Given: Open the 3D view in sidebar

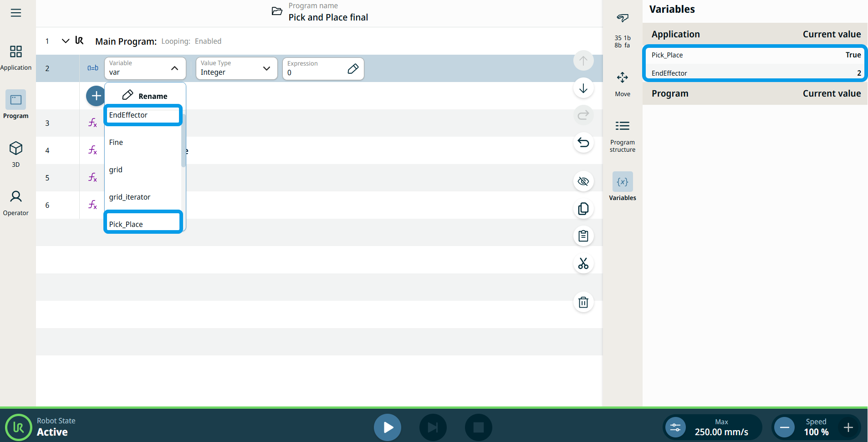Looking at the screenshot, I should click(16, 154).
